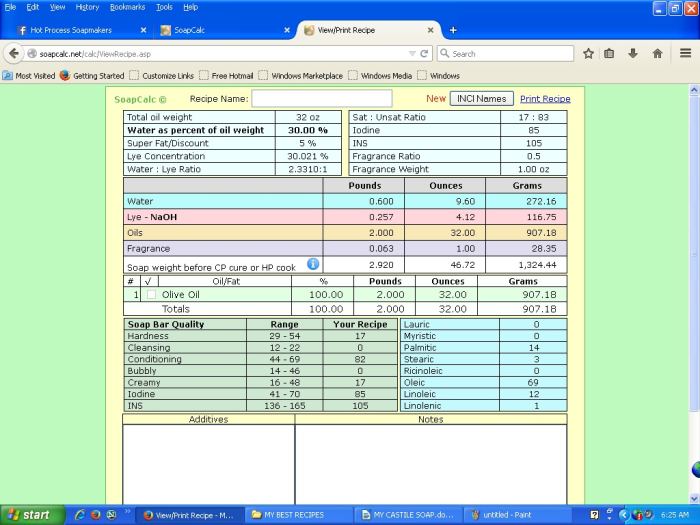This screenshot has height=525, width=700.
Task: Close the Hot Process Soapmakers tab
Action: 143,30
